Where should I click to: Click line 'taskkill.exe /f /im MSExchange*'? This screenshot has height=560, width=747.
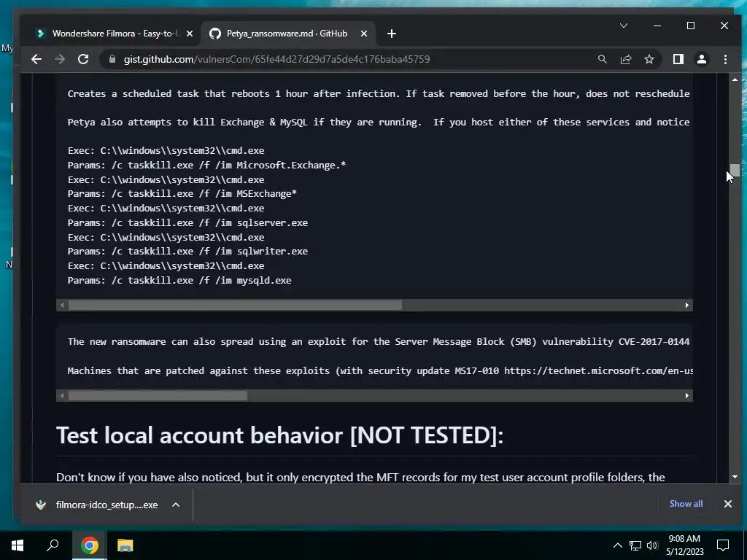[x=182, y=194]
